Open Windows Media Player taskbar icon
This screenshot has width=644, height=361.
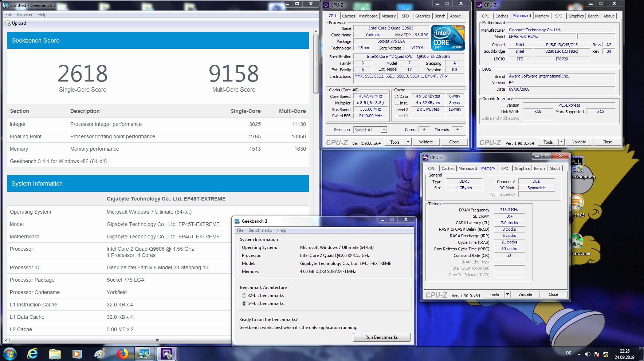click(77, 353)
